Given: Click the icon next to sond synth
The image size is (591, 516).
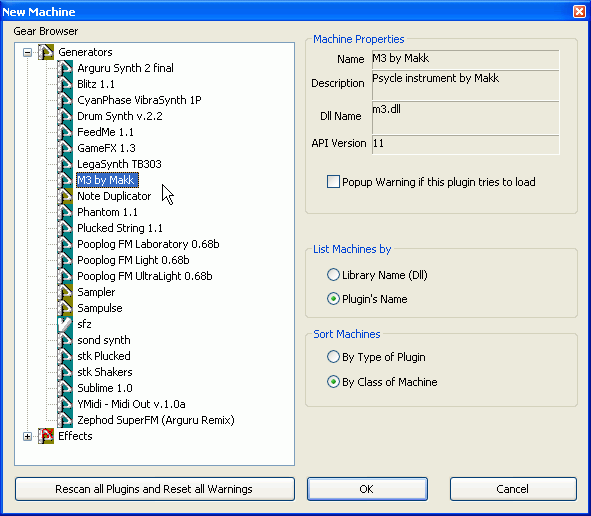Looking at the screenshot, I should [x=65, y=340].
